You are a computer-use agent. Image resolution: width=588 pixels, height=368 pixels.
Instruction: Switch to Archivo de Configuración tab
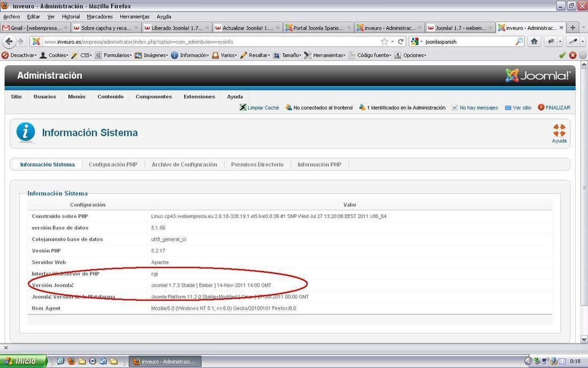pyautogui.click(x=184, y=164)
